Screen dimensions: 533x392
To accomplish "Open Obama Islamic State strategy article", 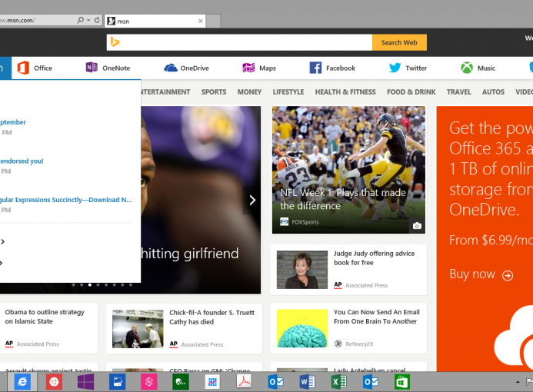I will pyautogui.click(x=45, y=317).
